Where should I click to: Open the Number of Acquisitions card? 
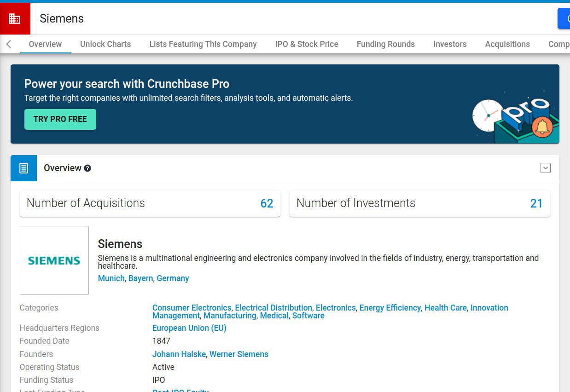150,203
